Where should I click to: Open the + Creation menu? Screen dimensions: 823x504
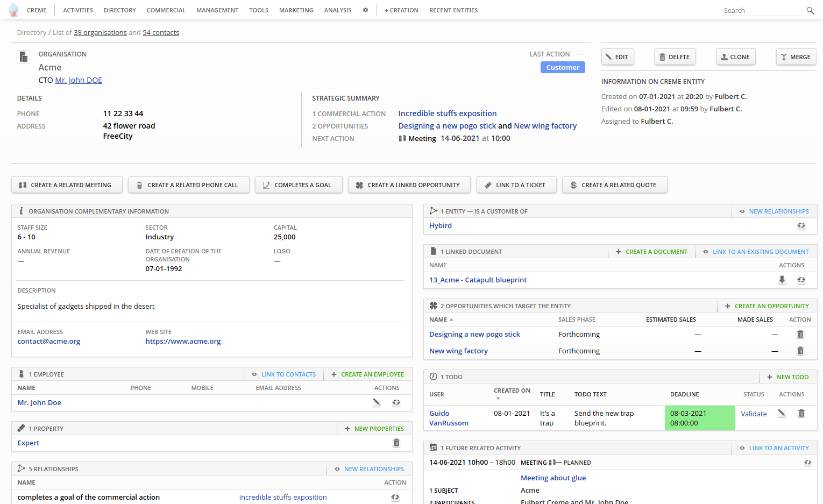pos(401,10)
